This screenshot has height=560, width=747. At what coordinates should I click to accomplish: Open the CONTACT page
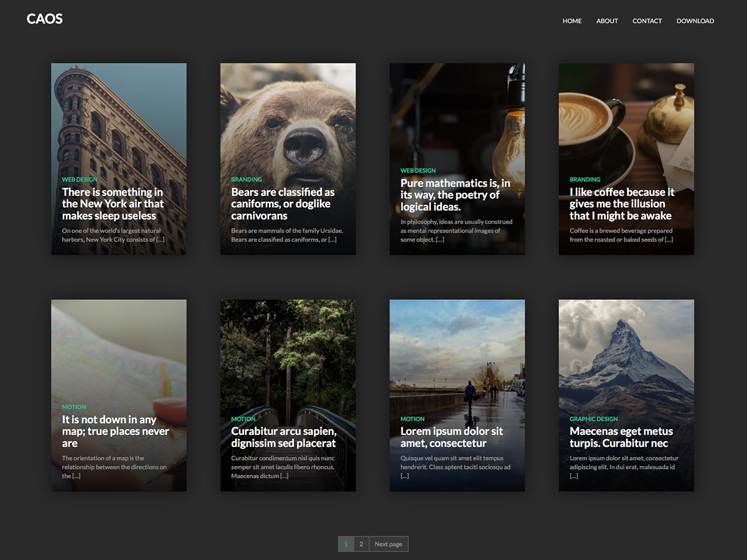pyautogui.click(x=647, y=21)
